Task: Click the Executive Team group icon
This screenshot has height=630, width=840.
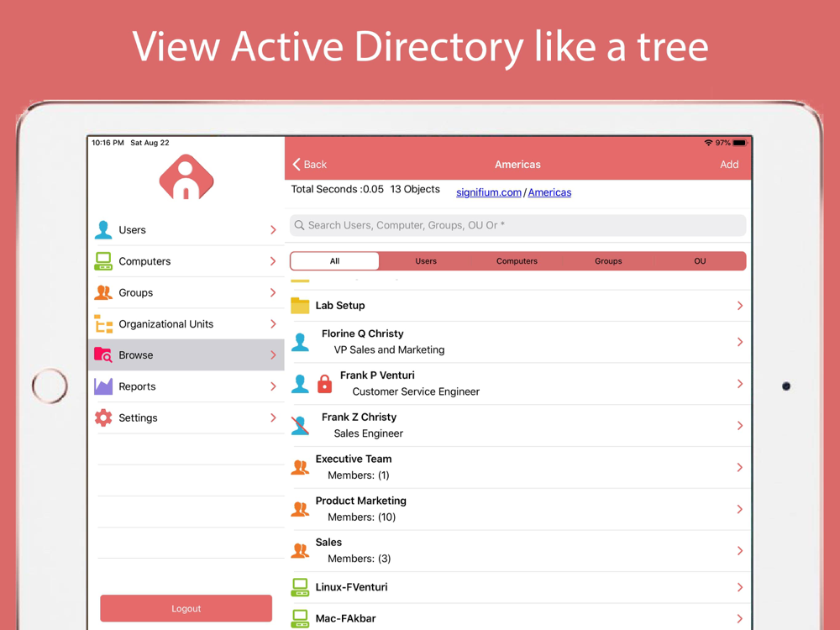Action: tap(300, 467)
